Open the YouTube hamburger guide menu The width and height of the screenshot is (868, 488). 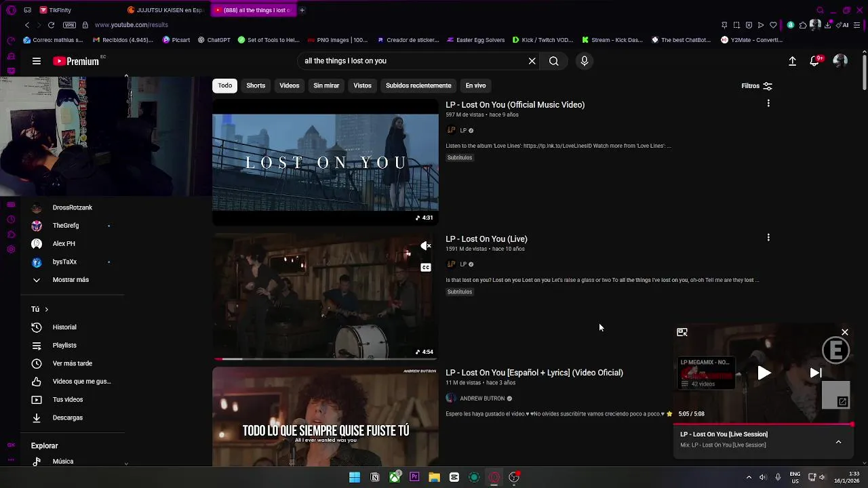[37, 61]
